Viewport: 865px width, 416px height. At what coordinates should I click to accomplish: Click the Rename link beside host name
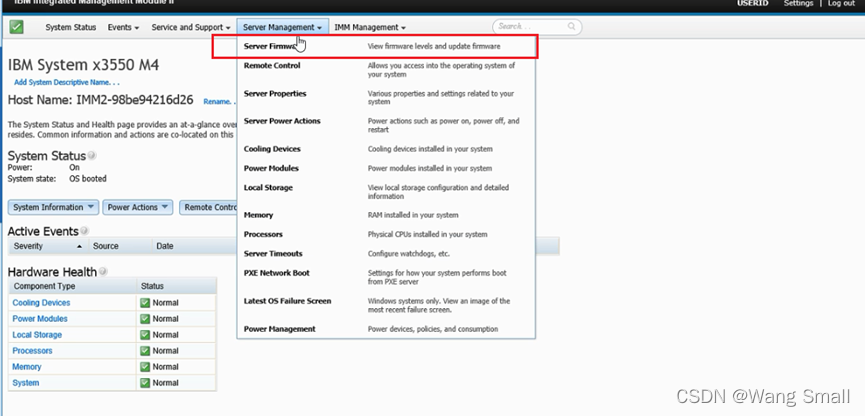click(218, 102)
